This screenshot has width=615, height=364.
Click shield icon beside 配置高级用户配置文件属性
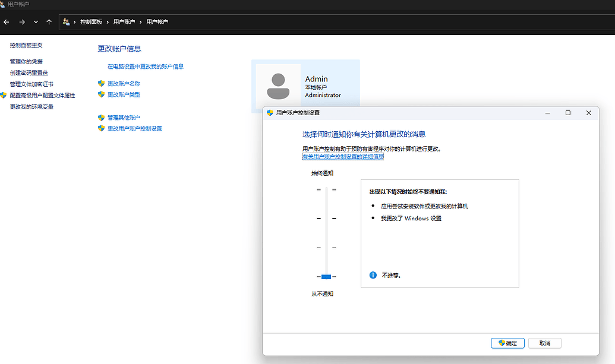[4, 95]
